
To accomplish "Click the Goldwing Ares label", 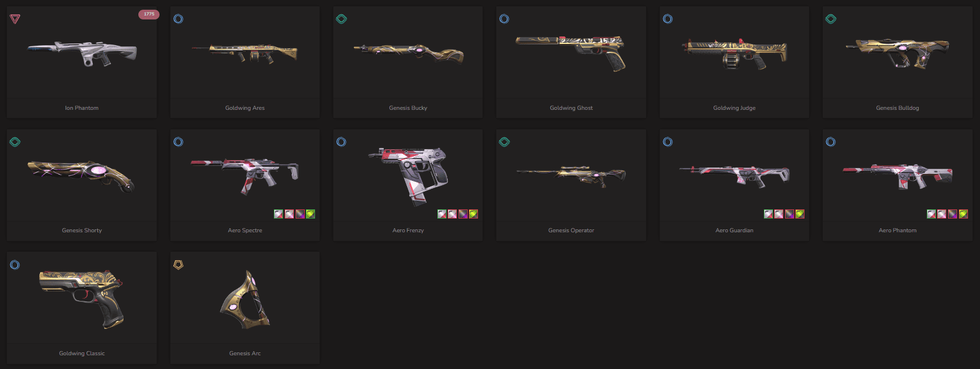I will (245, 108).
